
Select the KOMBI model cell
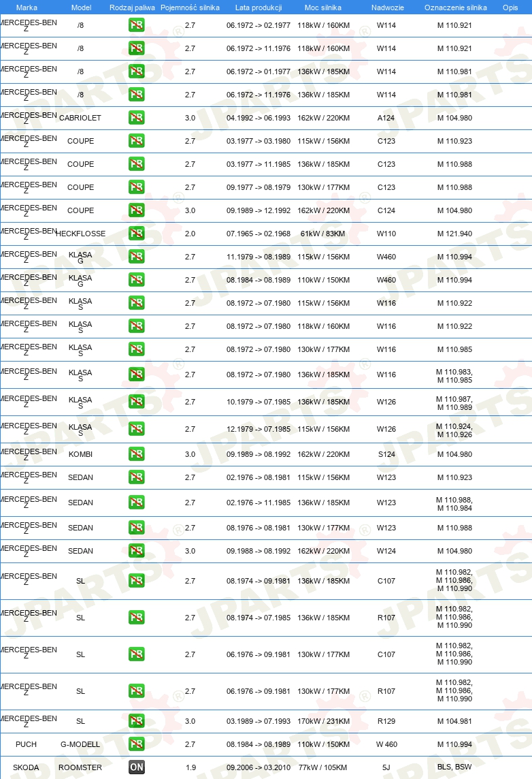[80, 454]
